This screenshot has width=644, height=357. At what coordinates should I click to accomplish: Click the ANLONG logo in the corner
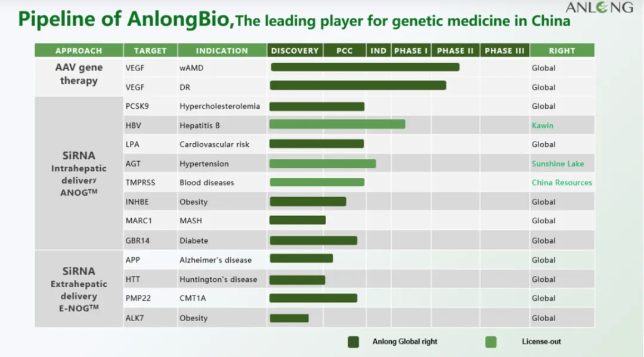599,8
